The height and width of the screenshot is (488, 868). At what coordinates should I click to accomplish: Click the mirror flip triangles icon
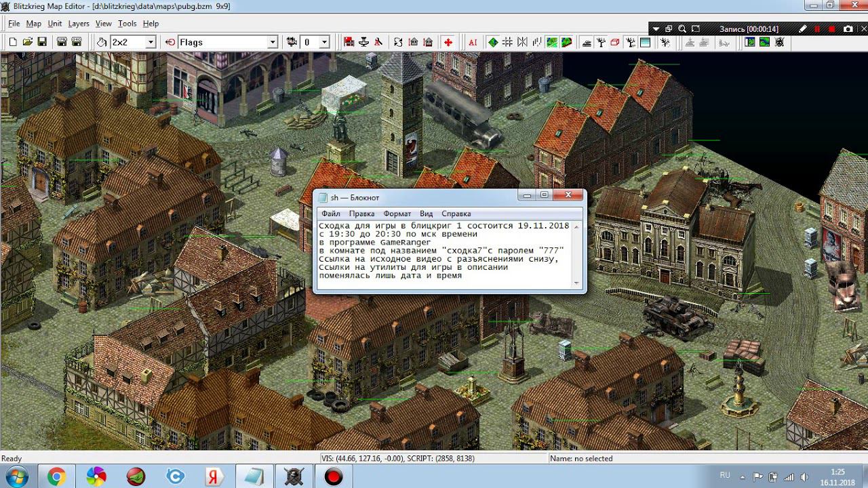[x=522, y=42]
